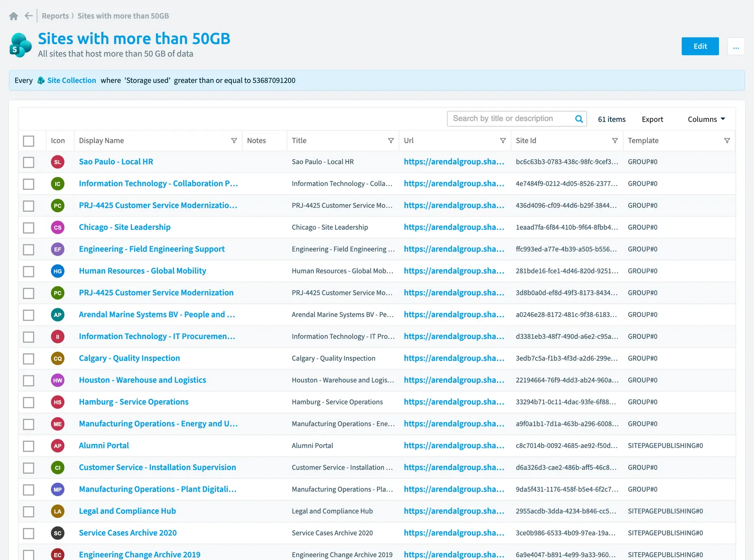Image resolution: width=754 pixels, height=560 pixels.
Task: Expand the Columns dropdown
Action: coord(706,119)
